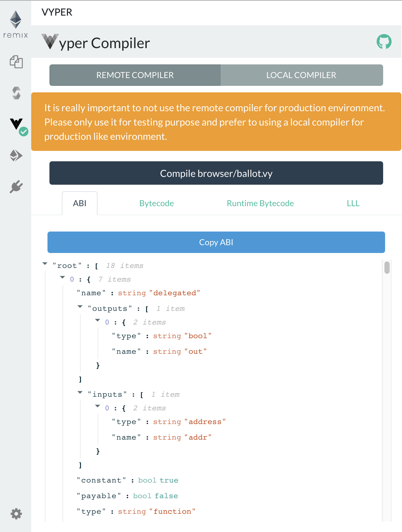Click the VYPER panel title
Viewport: 402px width, 532px height.
(x=57, y=12)
